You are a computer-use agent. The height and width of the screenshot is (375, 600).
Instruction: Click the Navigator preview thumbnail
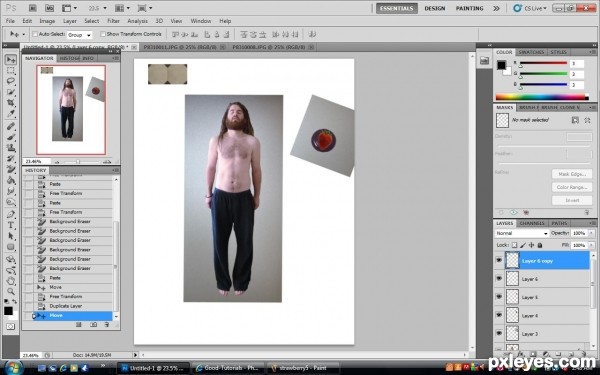(71, 110)
